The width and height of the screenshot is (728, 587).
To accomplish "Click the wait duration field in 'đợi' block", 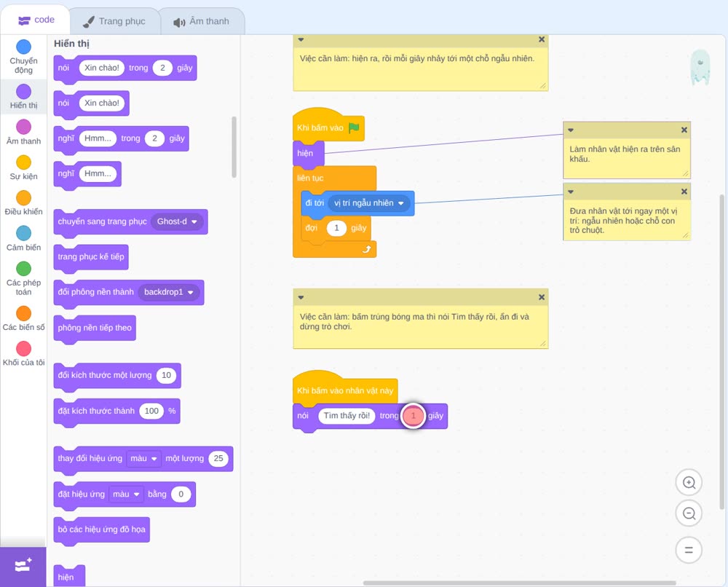I will click(x=336, y=228).
